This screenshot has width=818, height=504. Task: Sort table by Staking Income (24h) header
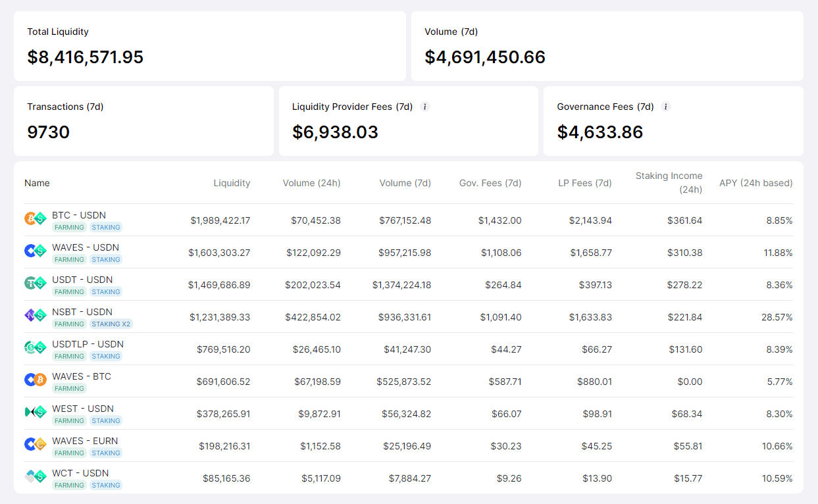click(x=669, y=183)
